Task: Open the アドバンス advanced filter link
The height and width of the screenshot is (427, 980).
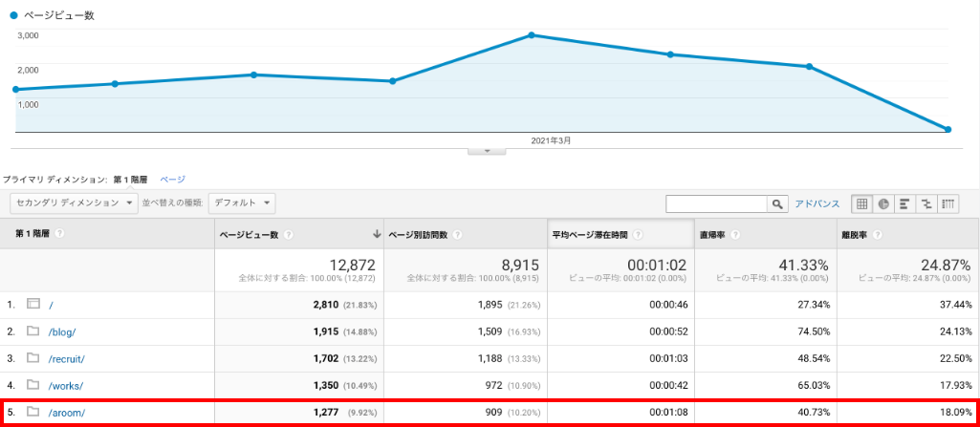Action: [x=817, y=203]
